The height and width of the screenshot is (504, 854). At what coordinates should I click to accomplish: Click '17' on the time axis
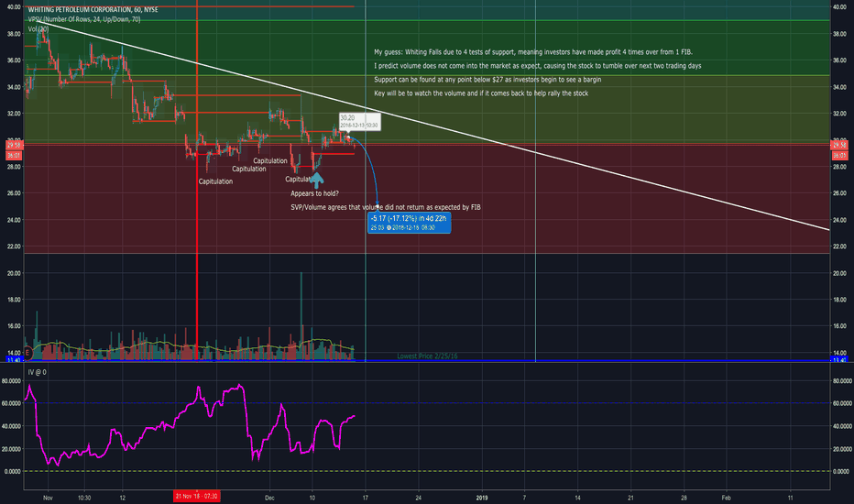tap(366, 498)
